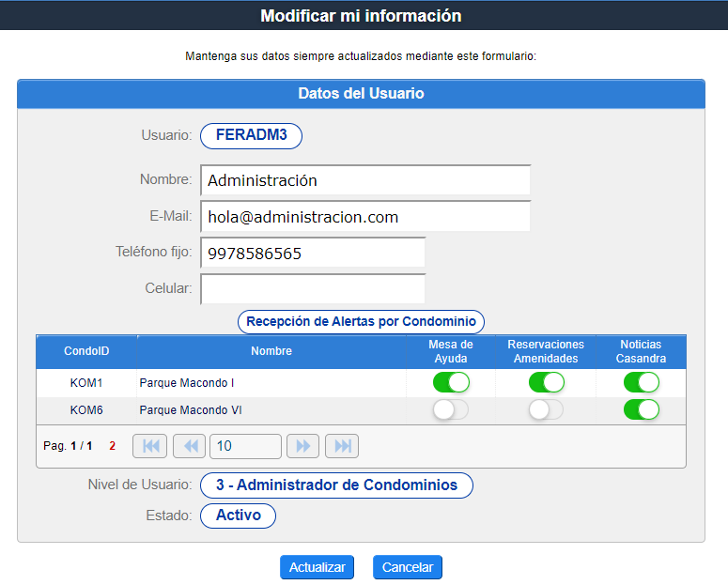Disable Mesa de Ayuda for Parque Macondo I
The image size is (728, 585).
(x=451, y=382)
